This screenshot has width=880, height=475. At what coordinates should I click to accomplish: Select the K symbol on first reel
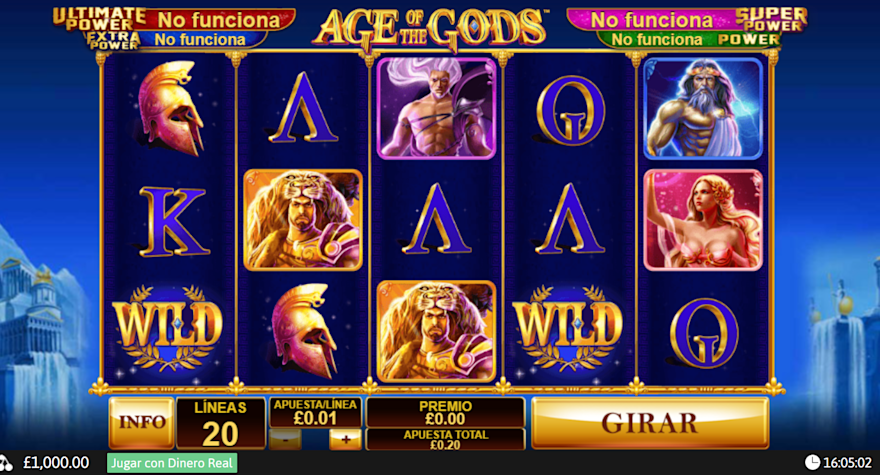click(x=173, y=222)
